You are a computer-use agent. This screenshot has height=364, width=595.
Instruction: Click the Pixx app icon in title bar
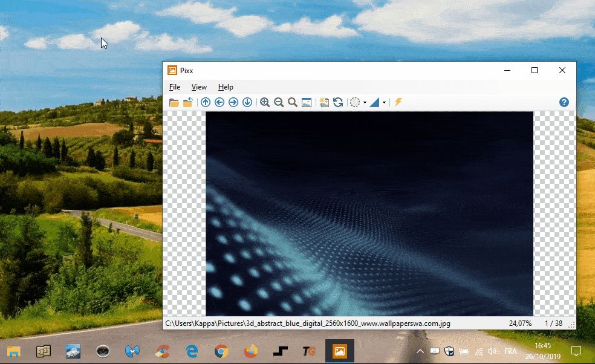[172, 71]
